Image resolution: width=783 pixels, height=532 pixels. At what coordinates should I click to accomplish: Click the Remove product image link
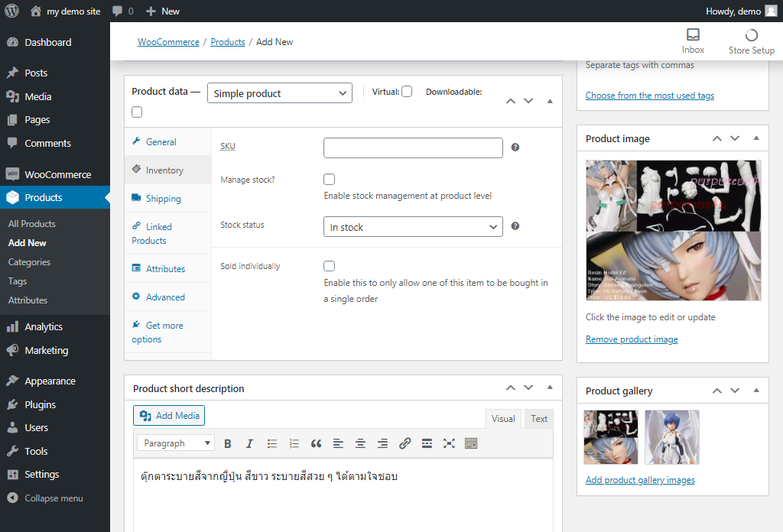click(632, 339)
